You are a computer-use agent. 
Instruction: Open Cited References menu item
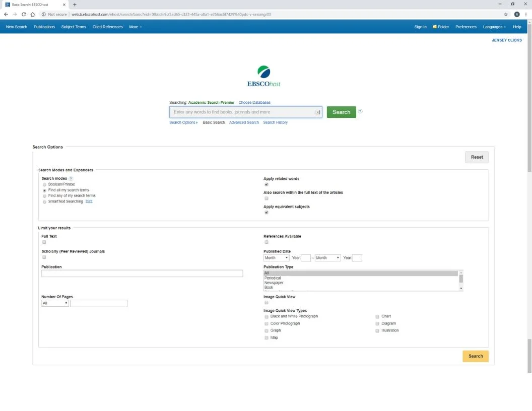point(107,27)
